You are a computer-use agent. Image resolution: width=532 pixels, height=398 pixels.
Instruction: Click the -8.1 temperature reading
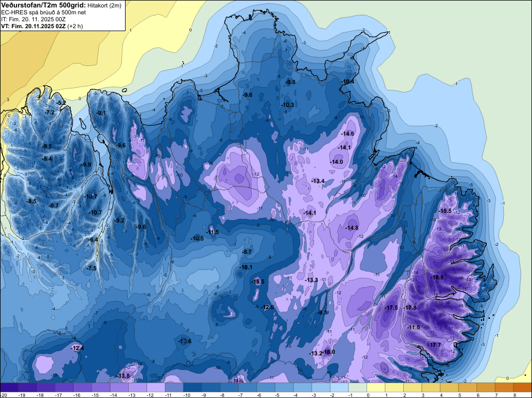coord(322,312)
